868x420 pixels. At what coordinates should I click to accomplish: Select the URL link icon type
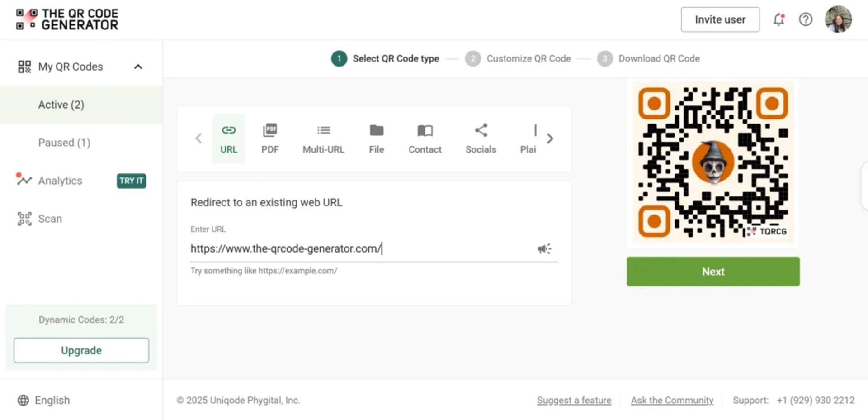click(x=229, y=138)
